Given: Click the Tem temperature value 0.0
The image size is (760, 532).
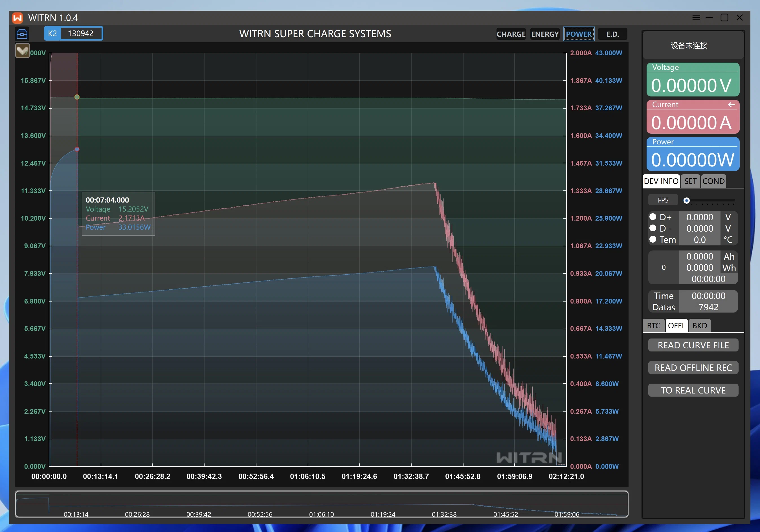Looking at the screenshot, I should 700,240.
